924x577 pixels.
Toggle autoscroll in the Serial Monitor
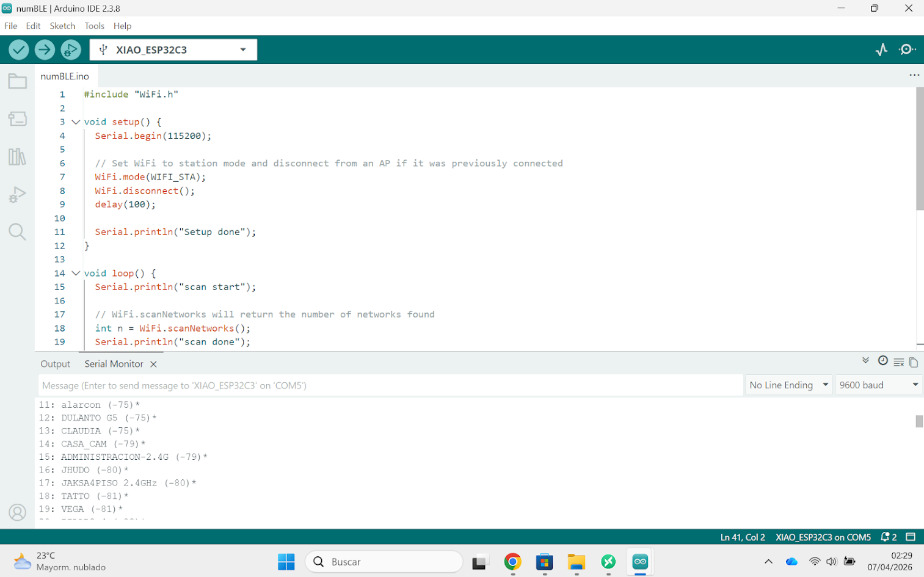865,361
